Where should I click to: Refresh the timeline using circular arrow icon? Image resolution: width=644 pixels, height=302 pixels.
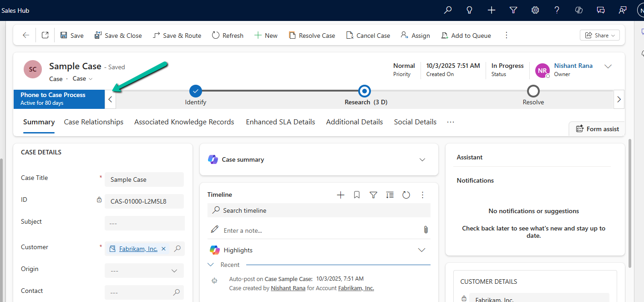406,195
